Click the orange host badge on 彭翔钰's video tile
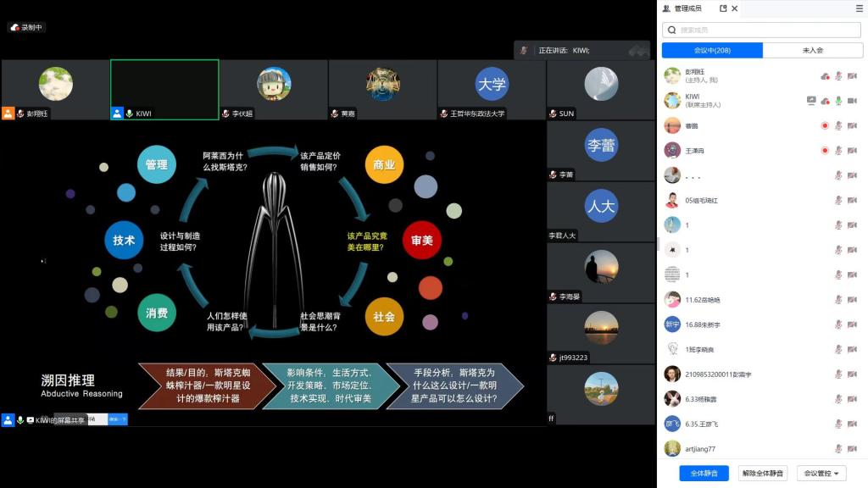 tap(8, 114)
